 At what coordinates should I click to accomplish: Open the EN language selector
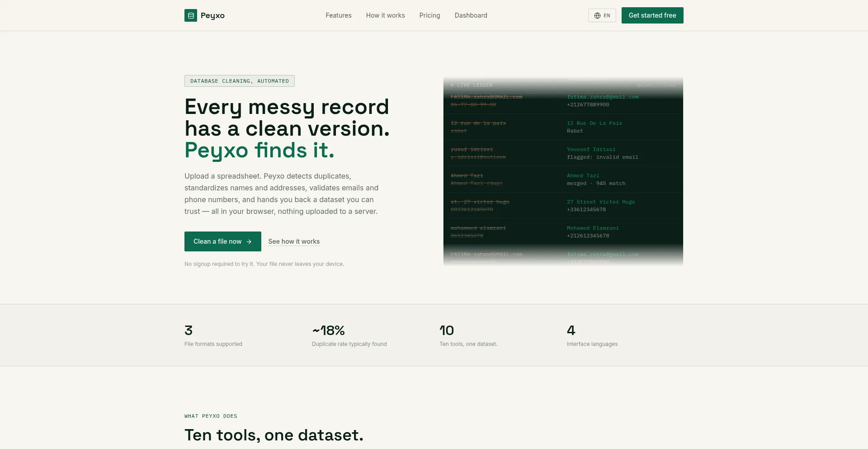[x=602, y=15]
